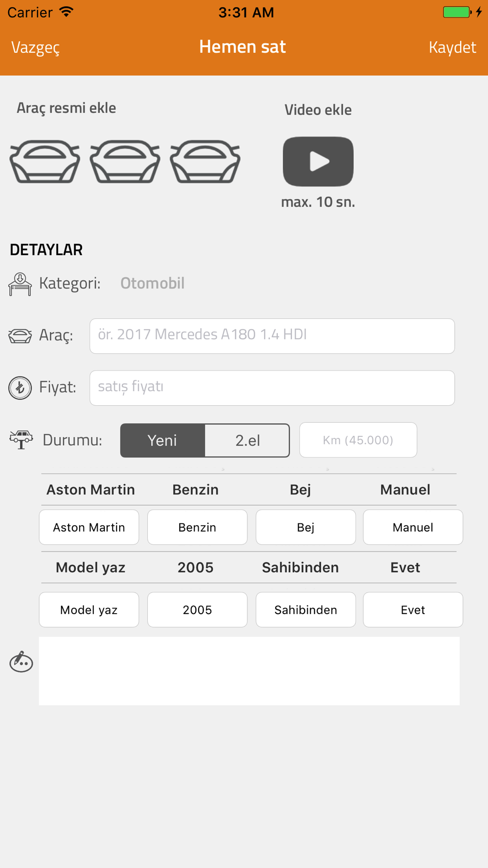Focus the Araç vehicle name field
This screenshot has height=868, width=488.
click(272, 336)
